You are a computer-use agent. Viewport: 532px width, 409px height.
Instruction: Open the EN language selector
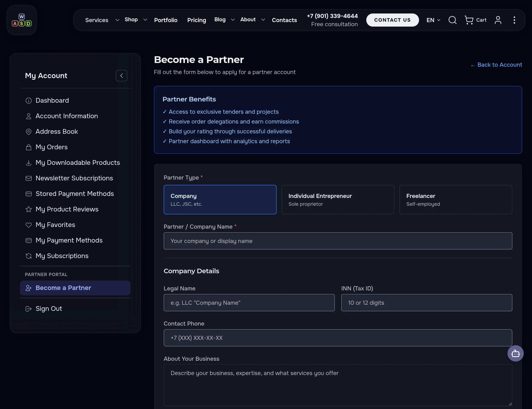433,20
